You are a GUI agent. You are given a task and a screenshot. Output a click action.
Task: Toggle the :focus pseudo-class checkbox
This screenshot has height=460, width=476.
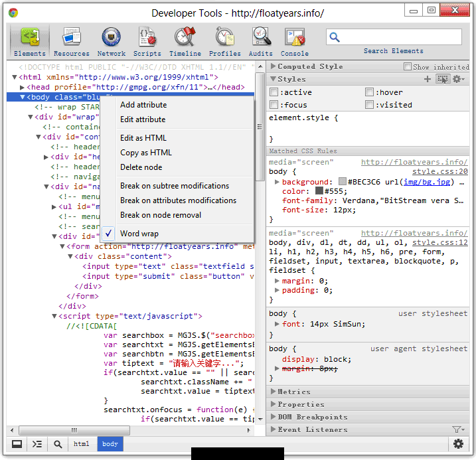click(x=274, y=105)
